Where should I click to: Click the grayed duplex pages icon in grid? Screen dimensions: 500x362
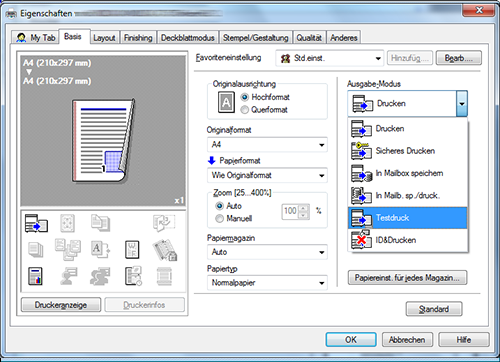100,223
